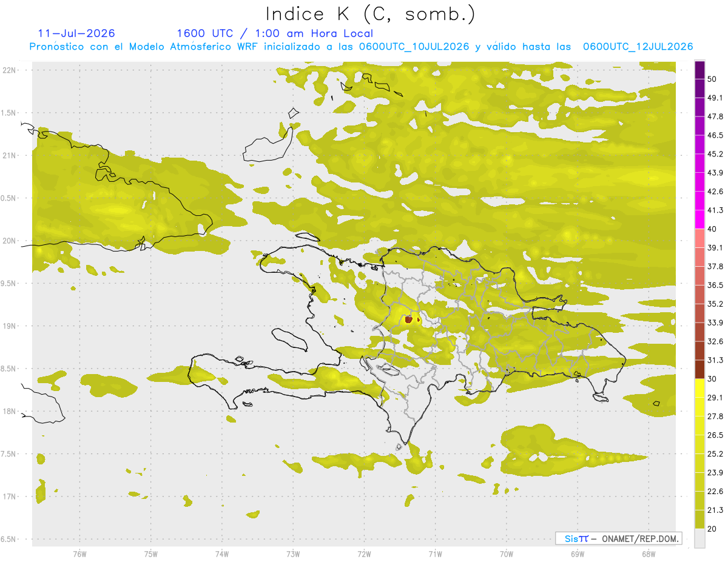
Task: Click legend value "39.1"
Action: click(715, 248)
